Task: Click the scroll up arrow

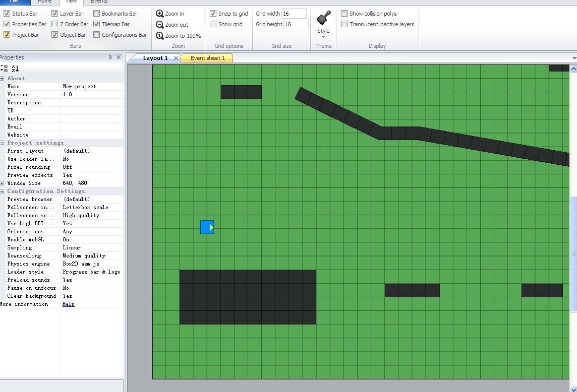Action: coord(573,69)
